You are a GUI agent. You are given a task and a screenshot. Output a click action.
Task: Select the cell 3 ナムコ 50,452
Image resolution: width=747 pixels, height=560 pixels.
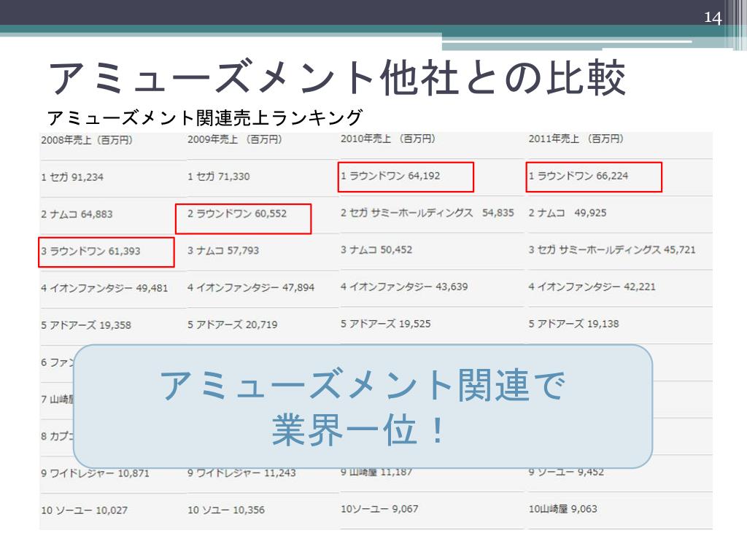tap(376, 250)
